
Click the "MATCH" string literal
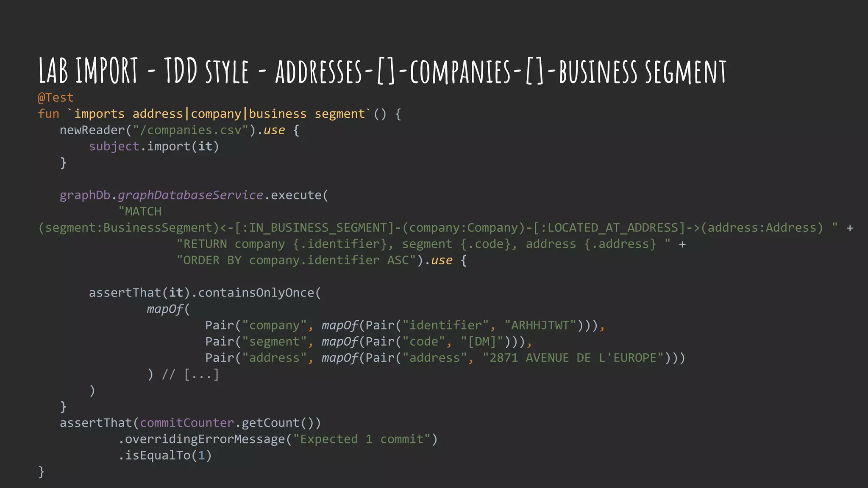point(140,211)
